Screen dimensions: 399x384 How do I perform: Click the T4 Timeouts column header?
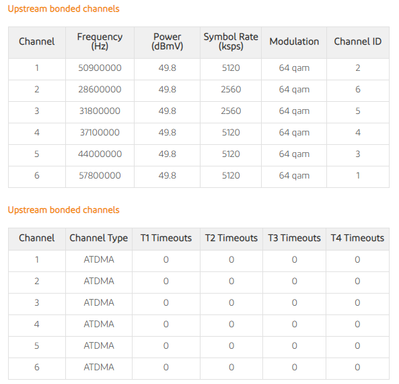(x=357, y=238)
